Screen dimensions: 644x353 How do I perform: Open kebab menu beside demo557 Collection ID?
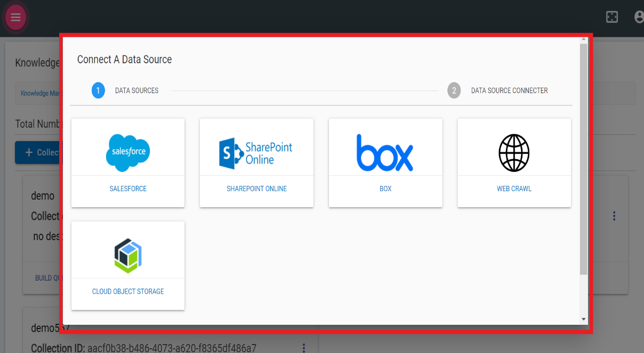[303, 347]
